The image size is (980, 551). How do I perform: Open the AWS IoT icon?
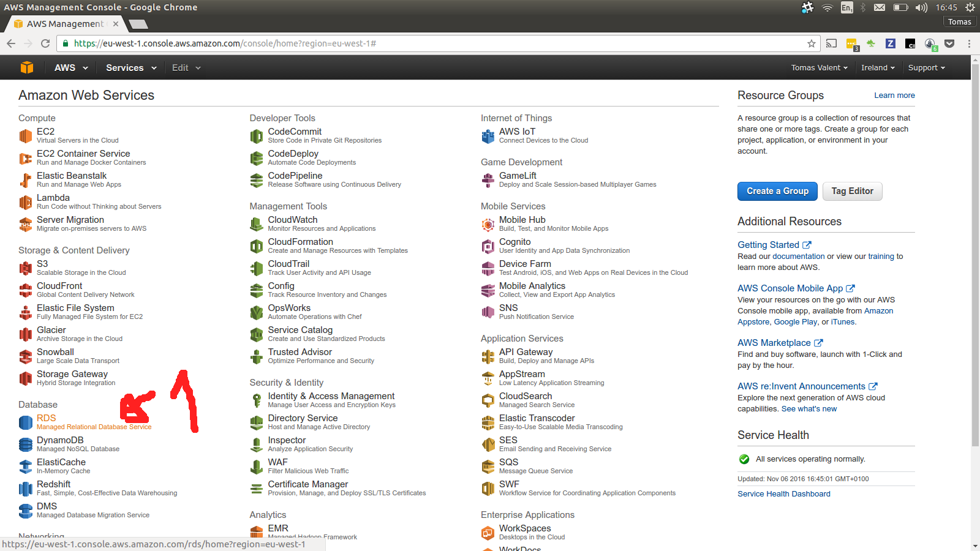click(x=488, y=136)
